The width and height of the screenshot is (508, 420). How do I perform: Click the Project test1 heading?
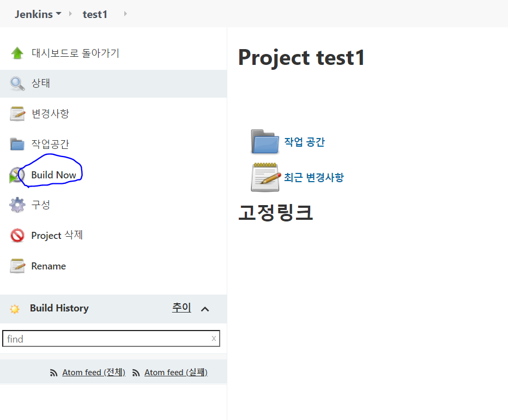(x=301, y=58)
